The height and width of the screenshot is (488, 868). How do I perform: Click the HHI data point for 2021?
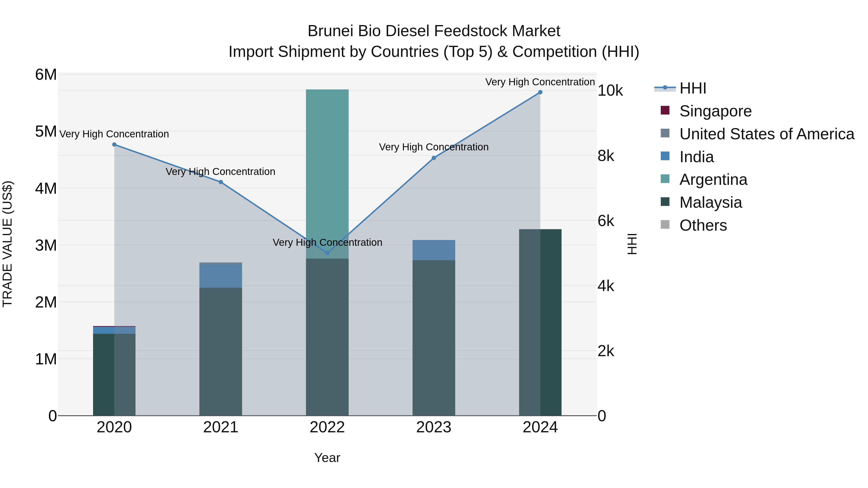coord(221,182)
